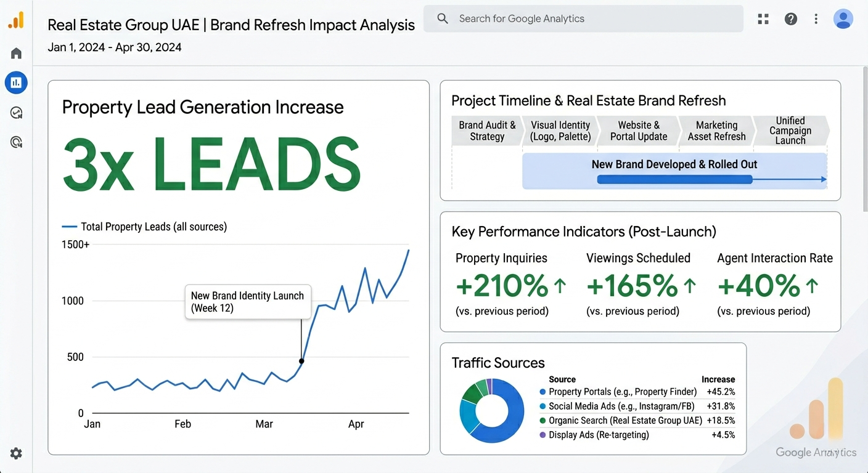Click the Jan 1, 2024 - Apr 30, 2024 date range
This screenshot has width=868, height=473.
pyautogui.click(x=115, y=47)
